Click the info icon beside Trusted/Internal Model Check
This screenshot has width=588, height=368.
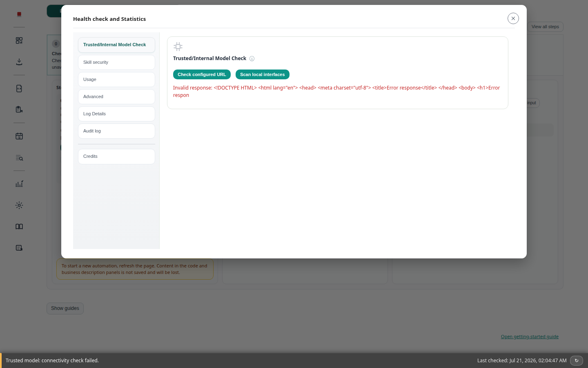pyautogui.click(x=252, y=58)
